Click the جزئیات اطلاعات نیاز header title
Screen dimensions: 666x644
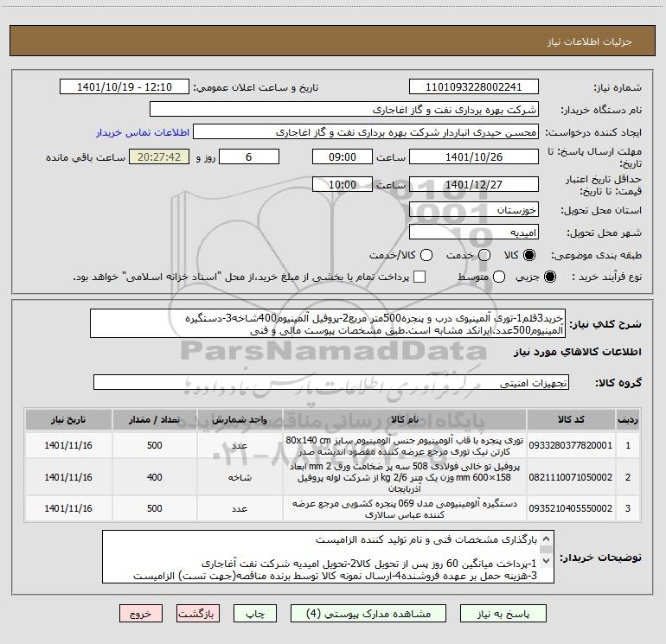pyautogui.click(x=590, y=41)
